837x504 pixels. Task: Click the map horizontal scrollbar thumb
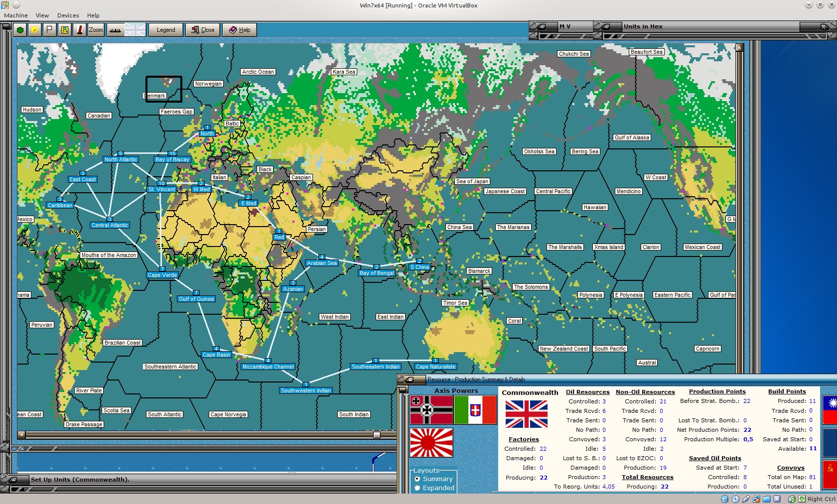377,435
